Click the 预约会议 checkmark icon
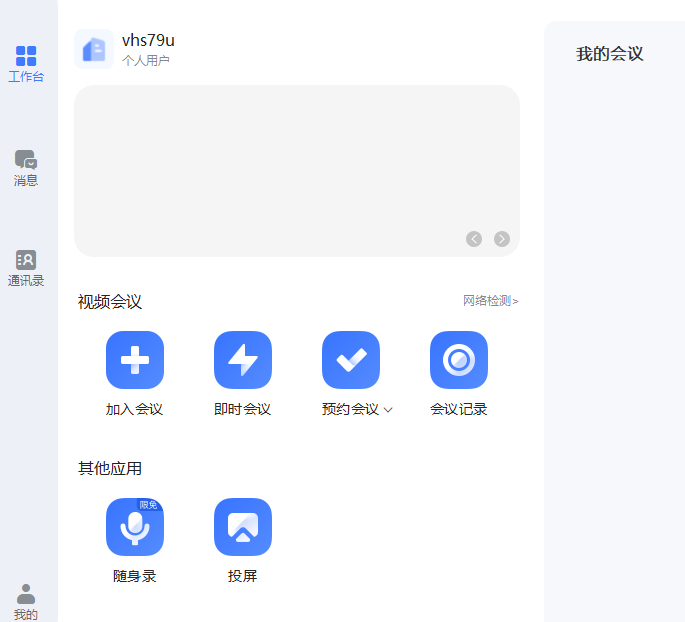 [351, 360]
